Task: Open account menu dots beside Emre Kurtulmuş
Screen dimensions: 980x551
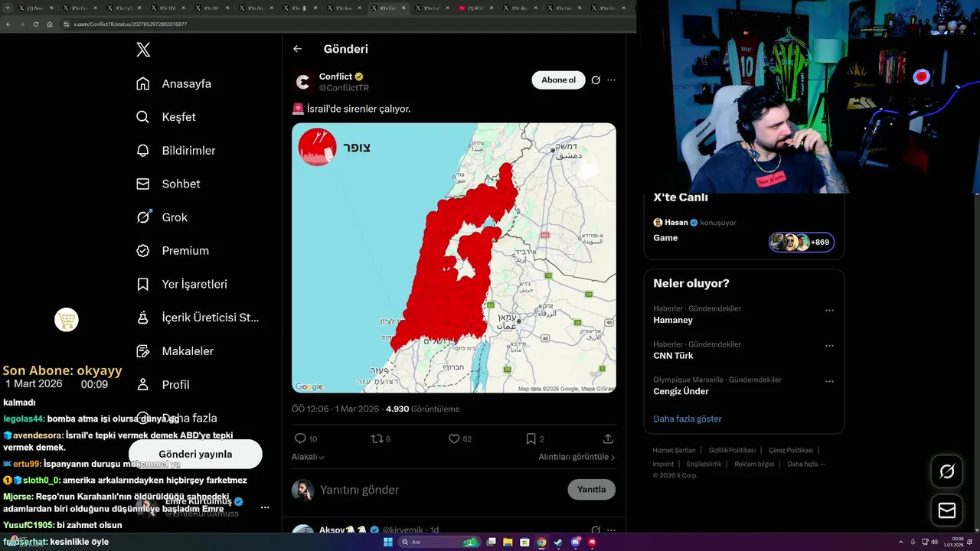Action: point(265,507)
